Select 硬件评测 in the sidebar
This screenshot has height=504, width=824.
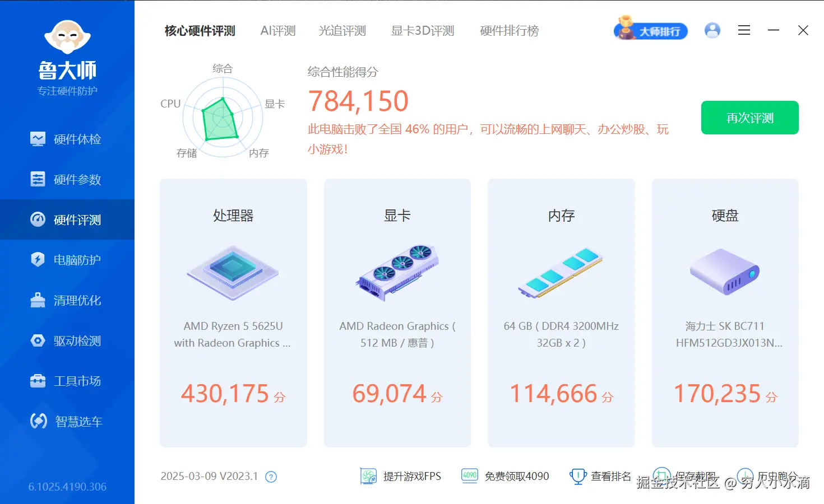(67, 220)
